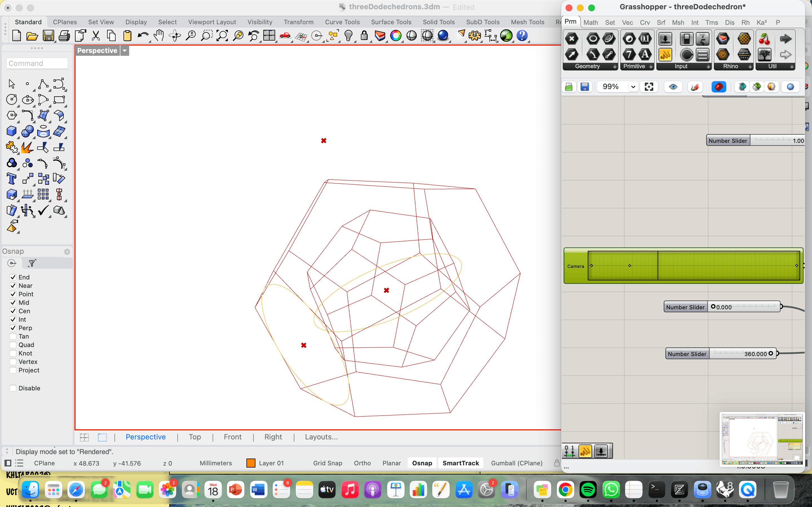Check the Disable osnap checkbox

tap(13, 388)
